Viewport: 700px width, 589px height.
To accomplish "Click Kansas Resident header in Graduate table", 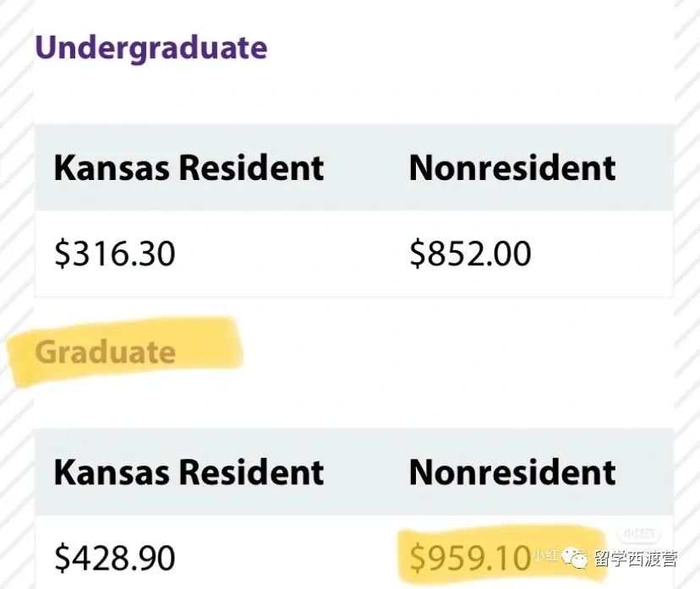I will (x=189, y=472).
